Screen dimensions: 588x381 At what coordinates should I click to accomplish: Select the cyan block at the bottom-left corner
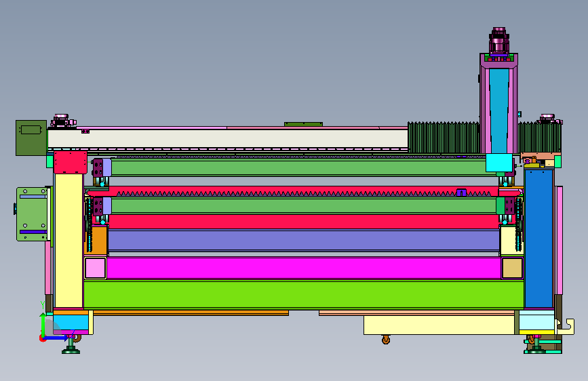point(71,323)
